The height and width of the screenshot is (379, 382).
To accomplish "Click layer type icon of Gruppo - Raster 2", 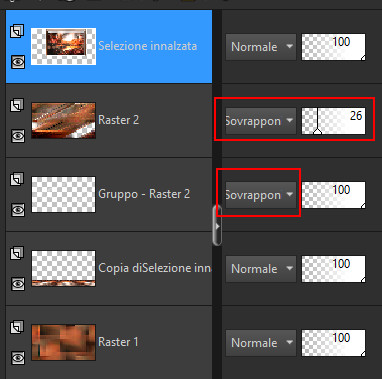I will 17,179.
